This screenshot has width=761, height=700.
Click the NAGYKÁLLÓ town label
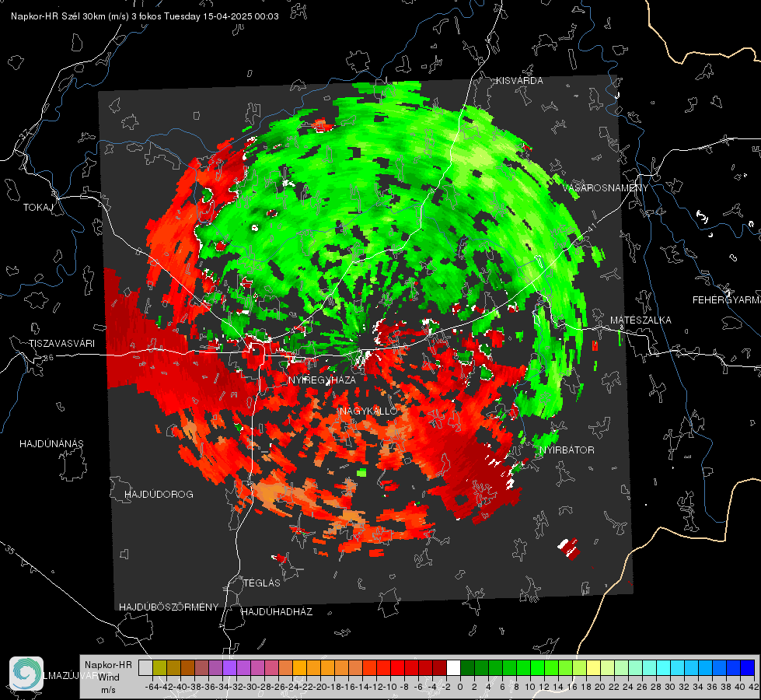(368, 411)
